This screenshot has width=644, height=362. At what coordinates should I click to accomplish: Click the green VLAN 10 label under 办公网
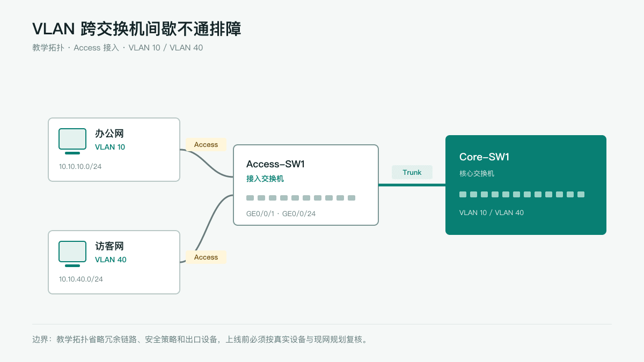110,147
